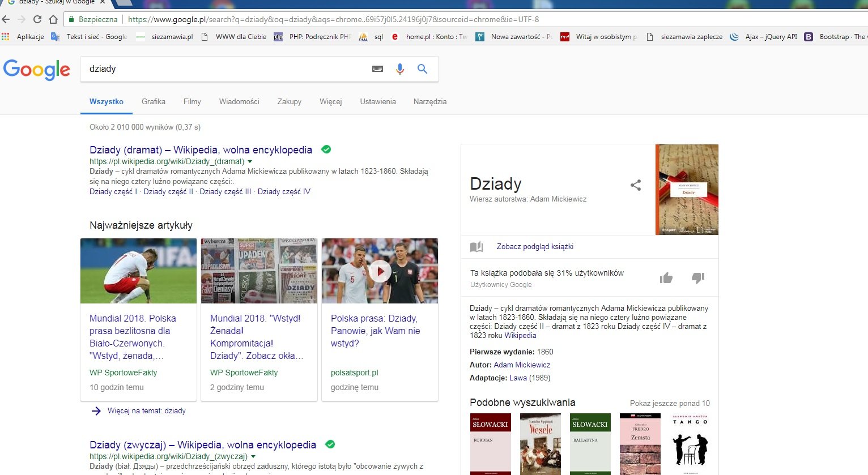Open 'Polska prasa bezlitosna' article thumbnail
Viewport: 868px width, 475px height.
138,271
